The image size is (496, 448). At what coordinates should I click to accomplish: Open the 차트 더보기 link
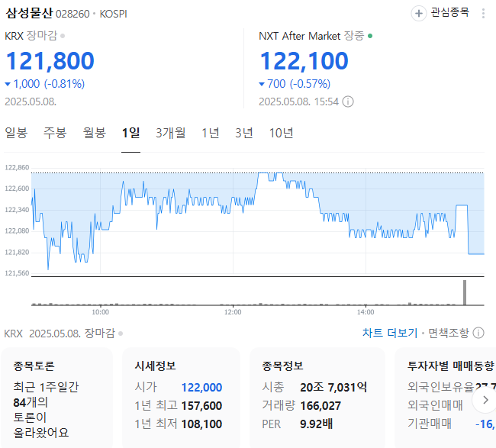[390, 333]
